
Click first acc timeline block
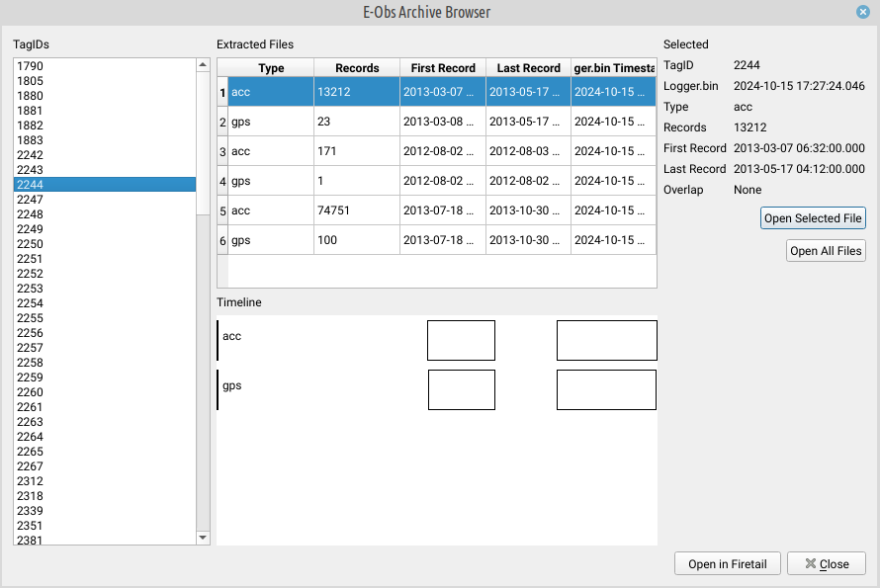tap(461, 341)
